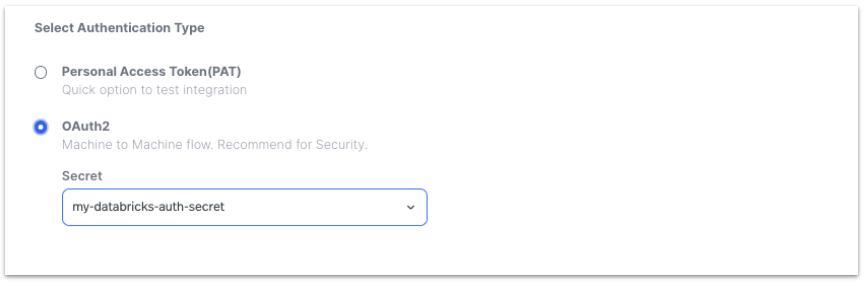Click the Personal Access Token(PAT) label
Viewport: 868px width, 284px height.
(x=151, y=71)
